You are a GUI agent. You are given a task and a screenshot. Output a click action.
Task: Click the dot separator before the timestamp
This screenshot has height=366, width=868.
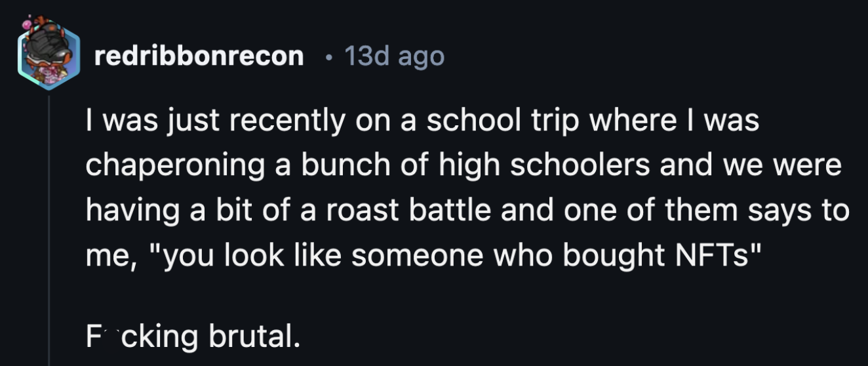tap(326, 58)
